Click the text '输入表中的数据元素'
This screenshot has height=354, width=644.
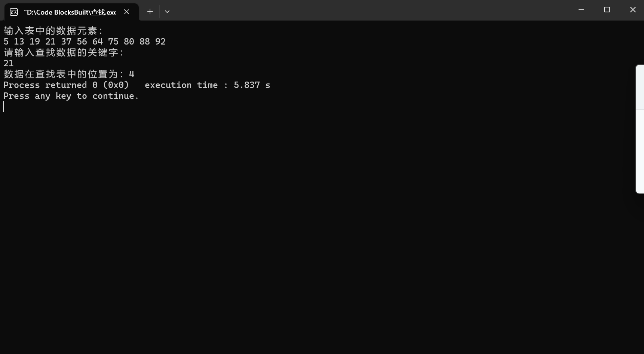[x=50, y=31]
